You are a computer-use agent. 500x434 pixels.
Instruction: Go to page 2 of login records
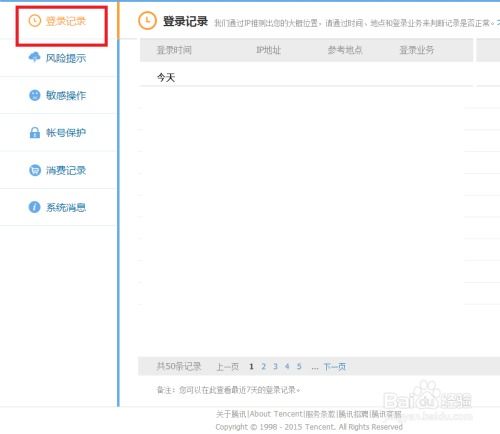pos(263,367)
